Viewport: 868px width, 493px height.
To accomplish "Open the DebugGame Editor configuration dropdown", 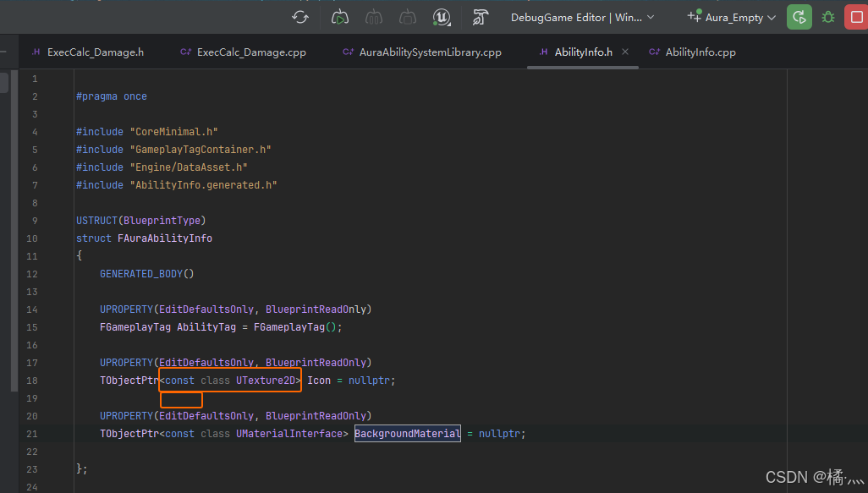I will 582,18.
